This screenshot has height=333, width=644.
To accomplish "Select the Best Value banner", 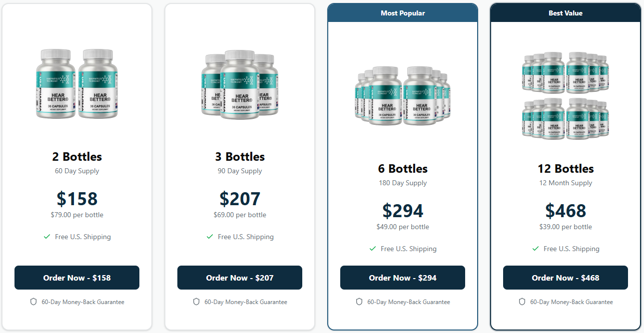I will 566,13.
